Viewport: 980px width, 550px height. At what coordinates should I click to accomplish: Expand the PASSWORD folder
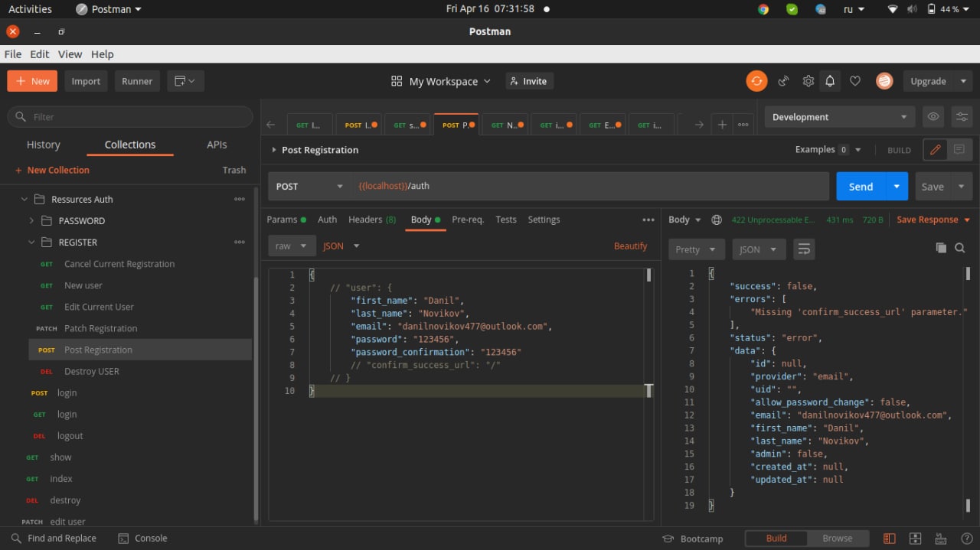tap(31, 221)
